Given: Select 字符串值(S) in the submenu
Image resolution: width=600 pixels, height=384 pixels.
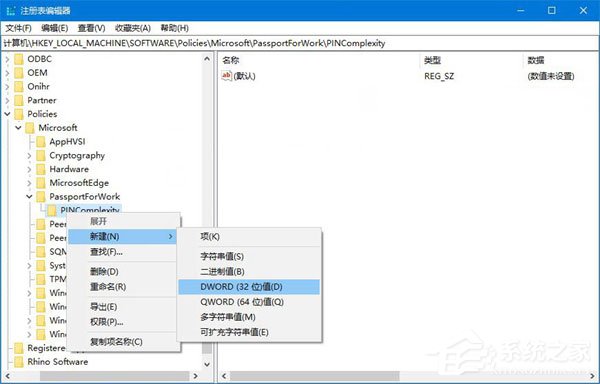Looking at the screenshot, I should click(x=249, y=256).
